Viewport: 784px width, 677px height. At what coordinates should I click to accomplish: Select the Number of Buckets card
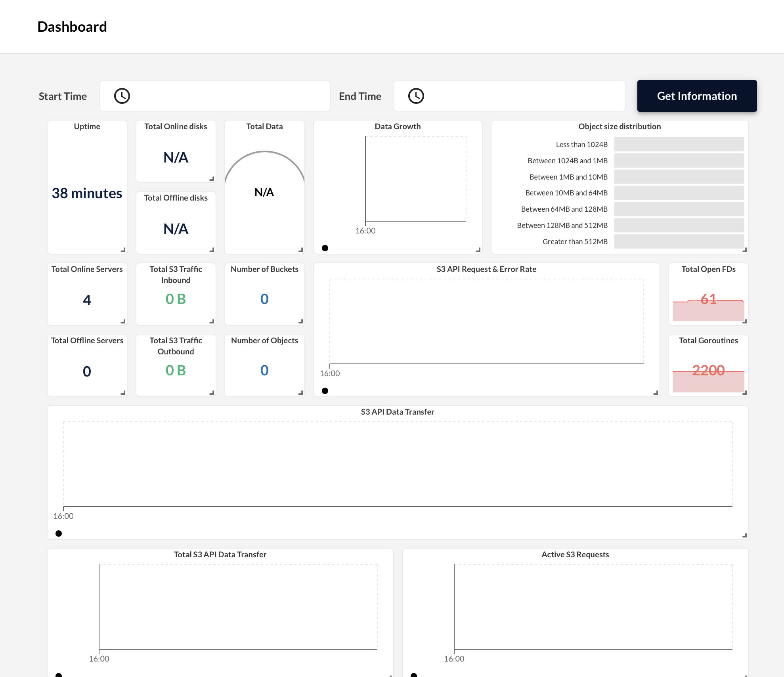265,294
